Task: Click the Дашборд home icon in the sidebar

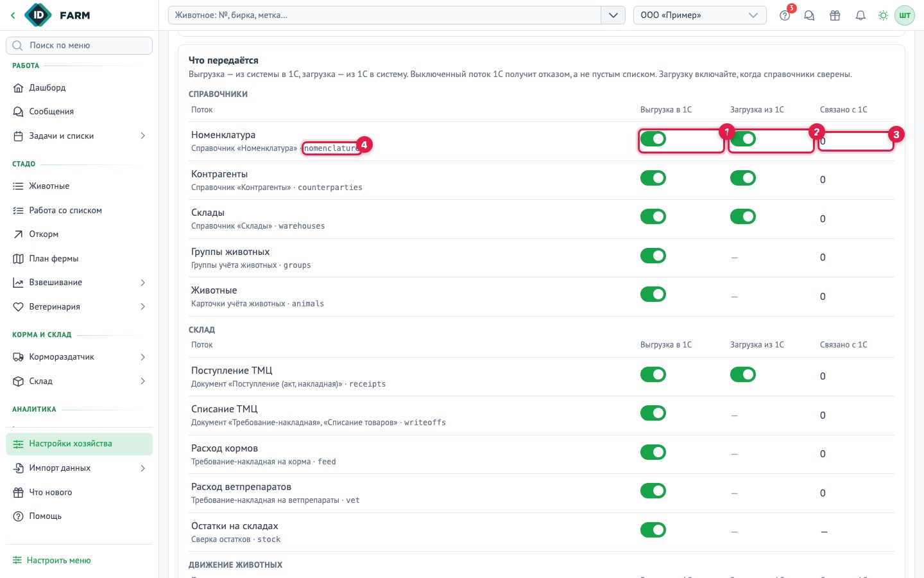Action: coord(18,88)
